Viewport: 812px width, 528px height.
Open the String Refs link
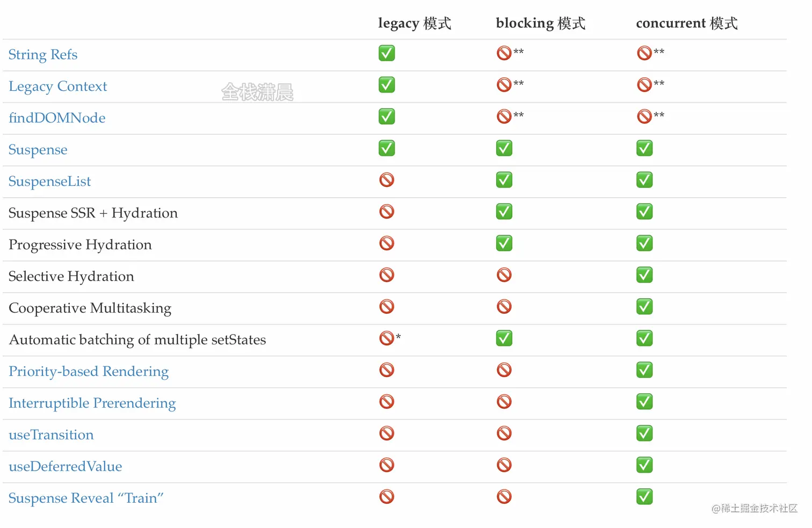43,55
